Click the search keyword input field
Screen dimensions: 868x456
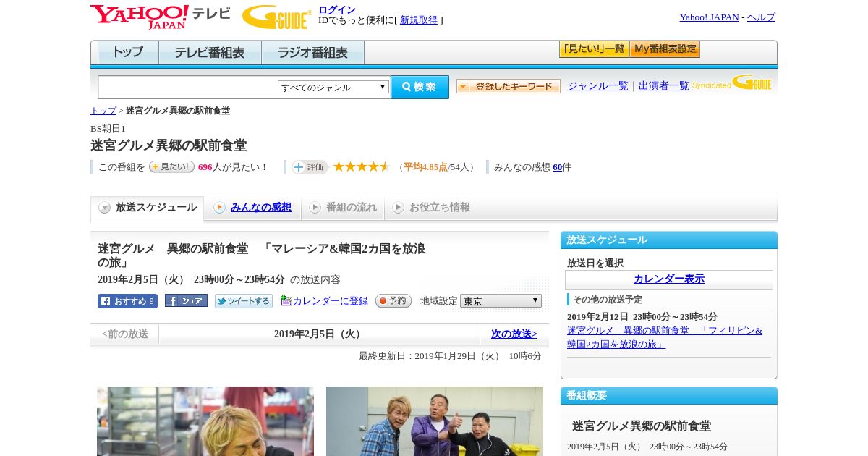(x=188, y=87)
